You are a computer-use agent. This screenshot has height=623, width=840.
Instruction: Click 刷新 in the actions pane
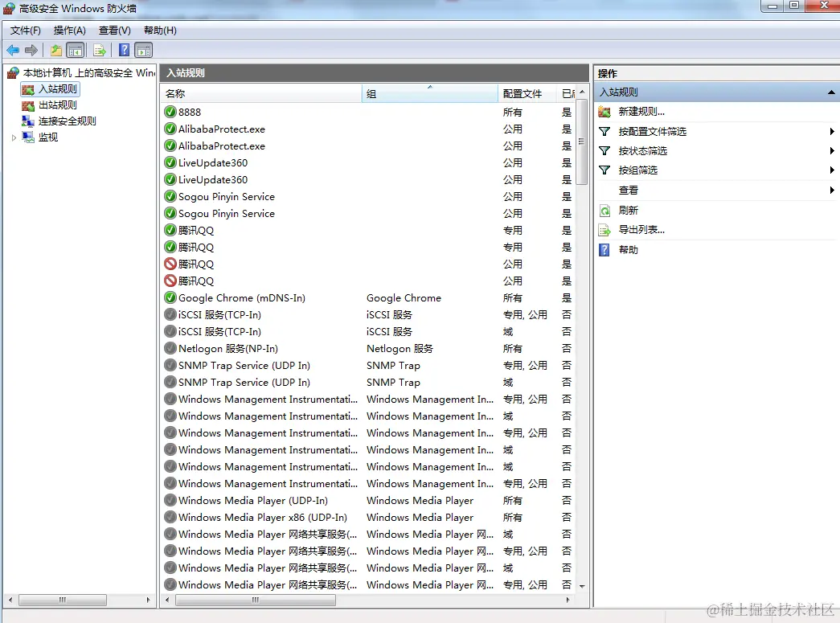point(629,211)
